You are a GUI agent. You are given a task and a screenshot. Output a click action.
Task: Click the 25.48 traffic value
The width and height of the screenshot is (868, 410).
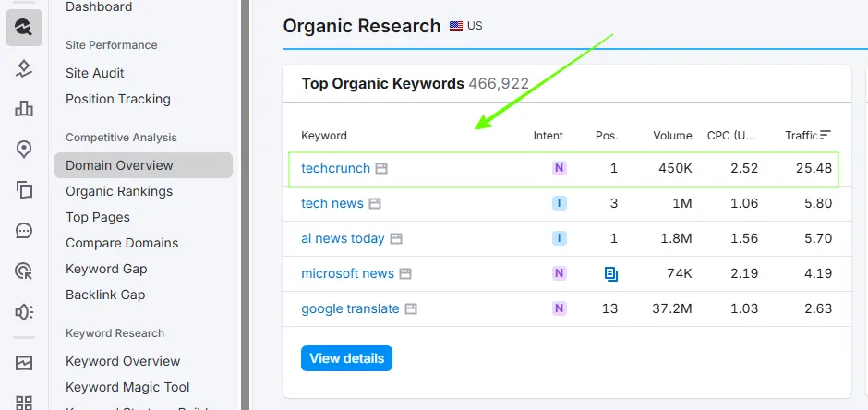point(814,168)
